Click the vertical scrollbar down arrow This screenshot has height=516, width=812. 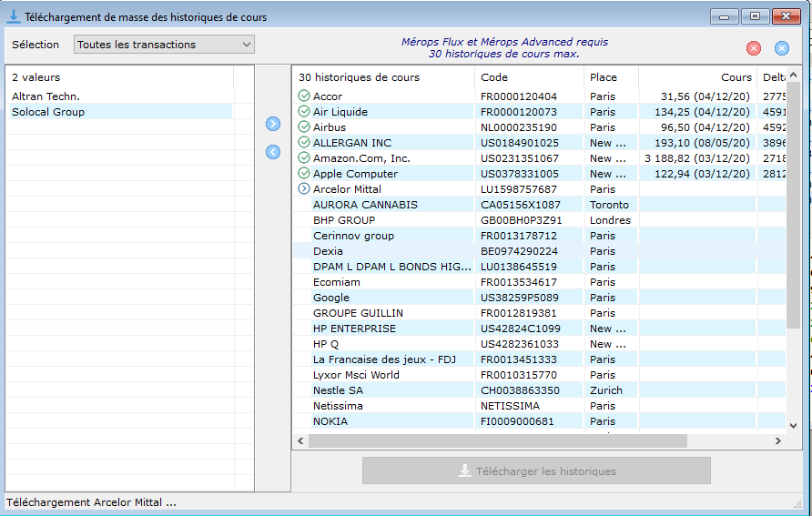click(794, 425)
